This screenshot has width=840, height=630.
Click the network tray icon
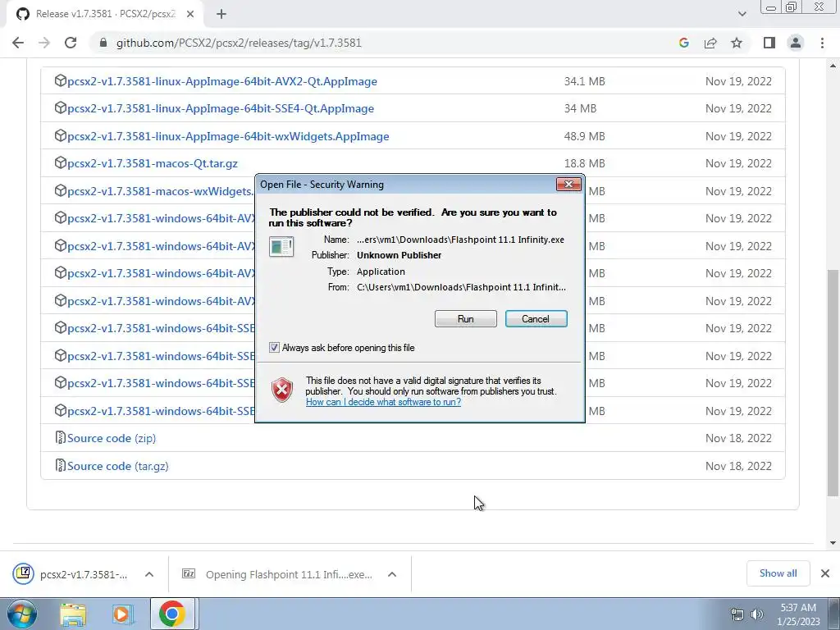click(x=737, y=614)
